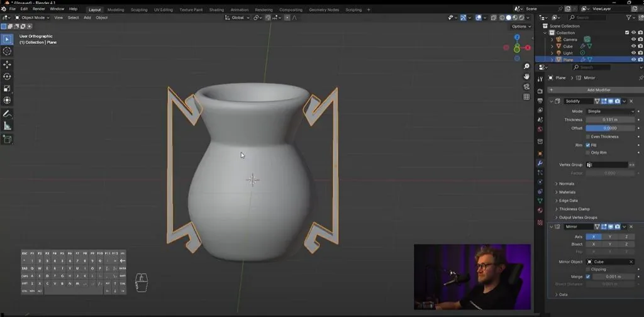Viewport: 644px width, 317px height.
Task: Toggle the camera view icon
Action: pos(526,87)
